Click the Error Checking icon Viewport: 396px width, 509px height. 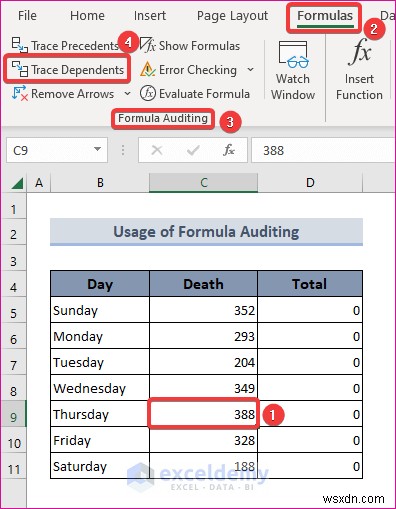pyautogui.click(x=148, y=69)
